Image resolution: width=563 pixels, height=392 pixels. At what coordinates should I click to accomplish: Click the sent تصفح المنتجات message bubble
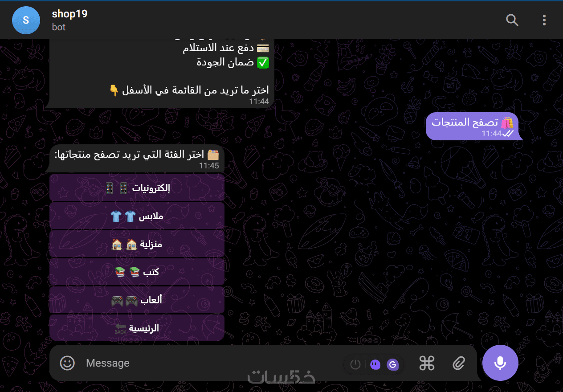(474, 127)
